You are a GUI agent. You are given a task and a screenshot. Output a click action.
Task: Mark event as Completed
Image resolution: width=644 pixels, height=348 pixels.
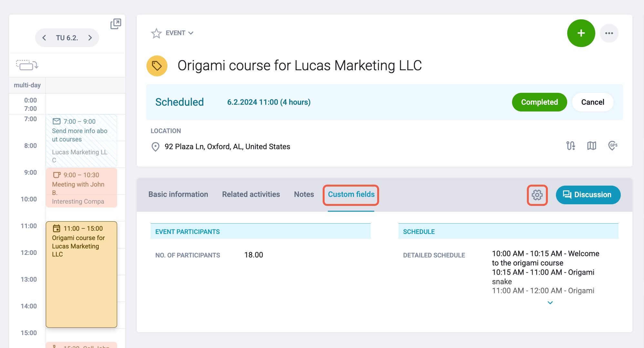click(x=539, y=102)
